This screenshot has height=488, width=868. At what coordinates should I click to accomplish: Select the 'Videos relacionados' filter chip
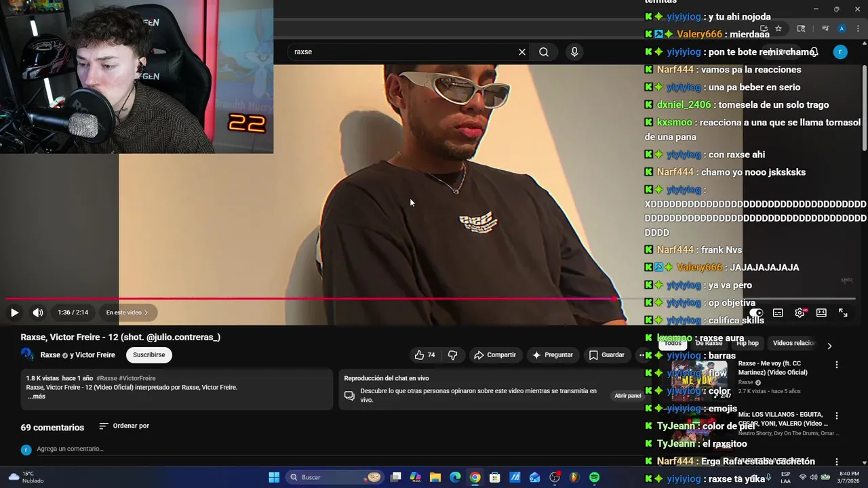coord(793,343)
